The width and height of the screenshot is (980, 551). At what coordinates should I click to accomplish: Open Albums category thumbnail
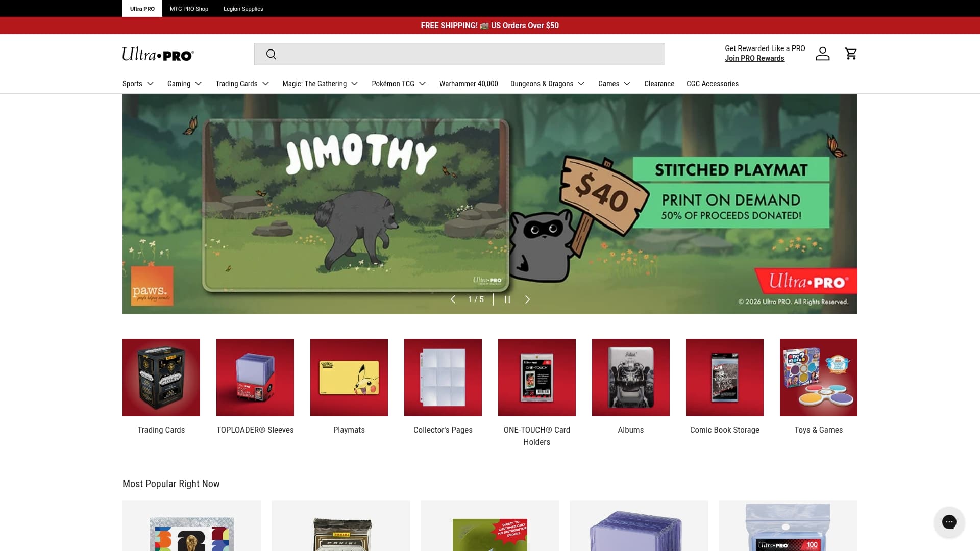tap(631, 378)
